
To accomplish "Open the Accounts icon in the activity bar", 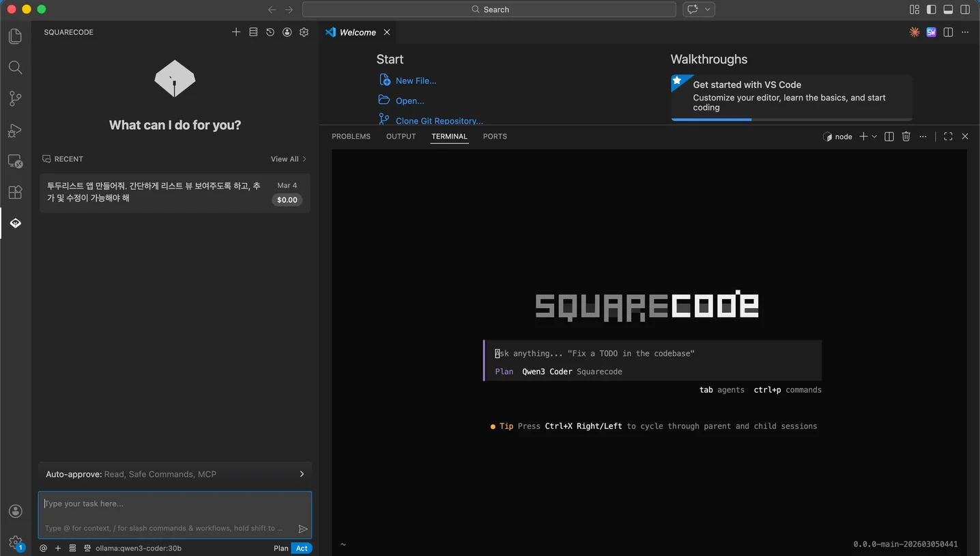I will point(15,512).
